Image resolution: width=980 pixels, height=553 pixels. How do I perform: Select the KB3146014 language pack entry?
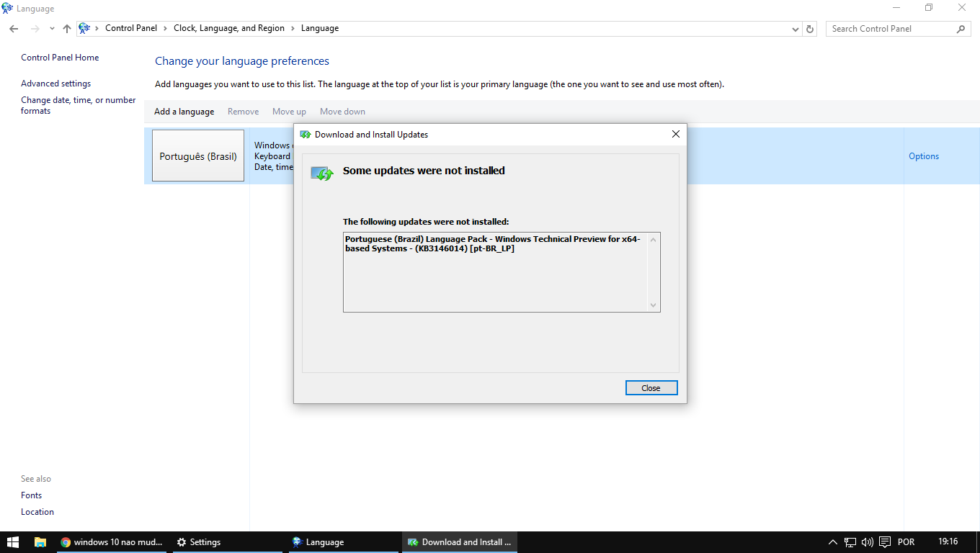493,243
